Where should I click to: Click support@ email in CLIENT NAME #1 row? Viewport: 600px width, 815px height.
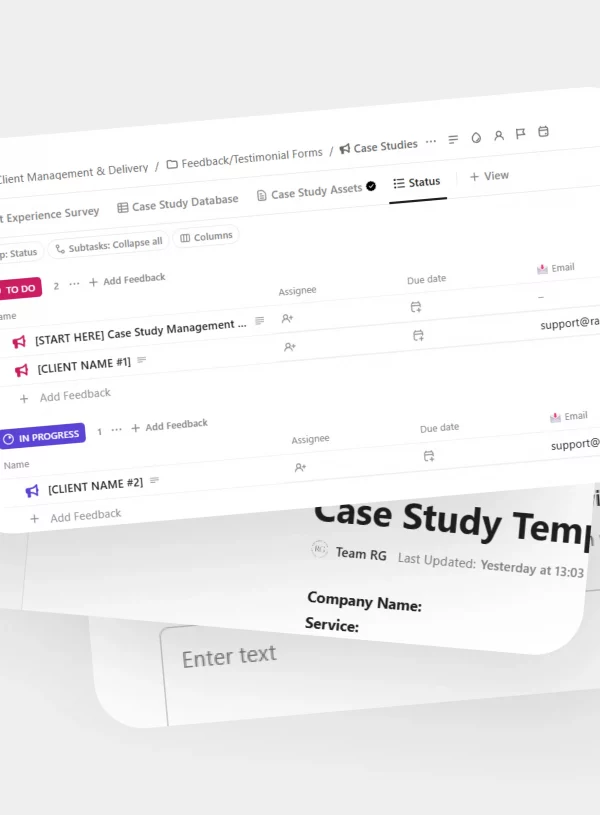tap(570, 323)
